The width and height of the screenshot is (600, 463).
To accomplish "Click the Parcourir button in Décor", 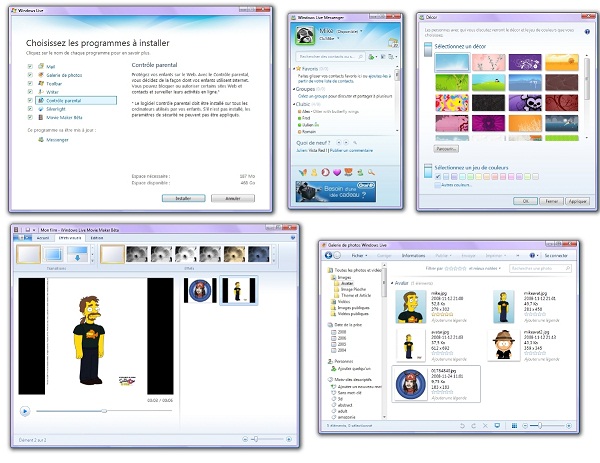I will tap(446, 148).
